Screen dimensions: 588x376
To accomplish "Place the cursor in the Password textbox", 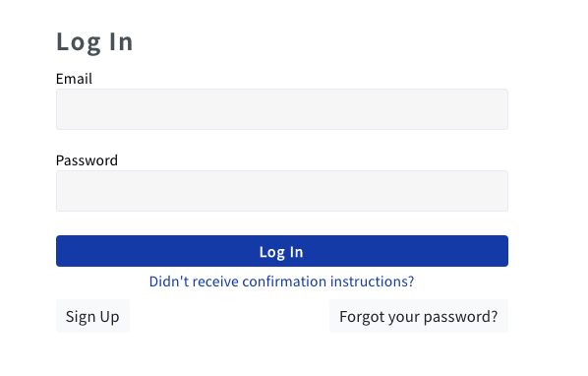I will tap(282, 191).
